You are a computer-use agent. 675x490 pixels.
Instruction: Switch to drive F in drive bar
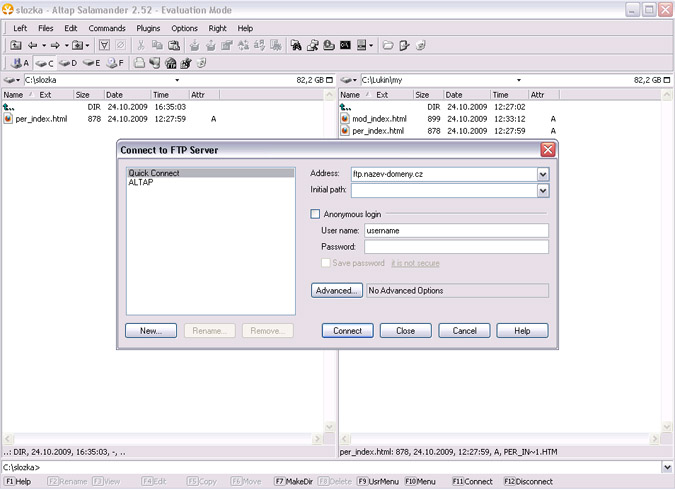point(115,62)
